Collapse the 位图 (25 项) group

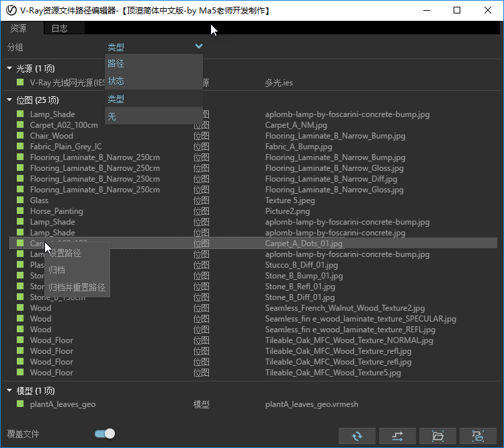(9, 100)
